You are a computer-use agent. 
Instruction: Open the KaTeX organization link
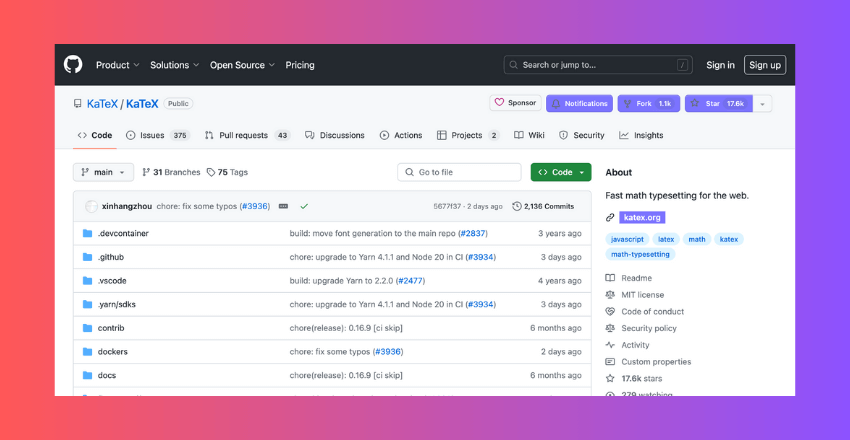[102, 103]
